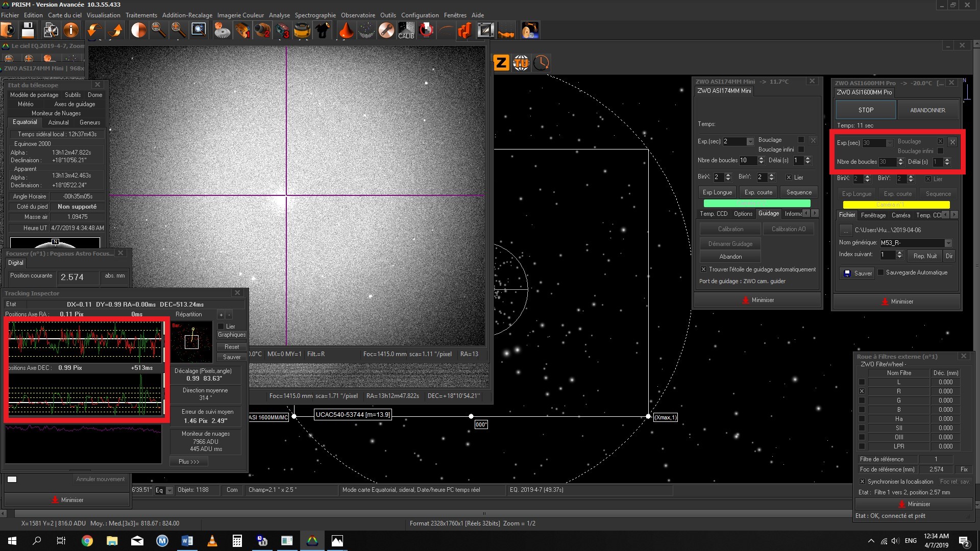Open camera number 3 icon

pos(282,30)
